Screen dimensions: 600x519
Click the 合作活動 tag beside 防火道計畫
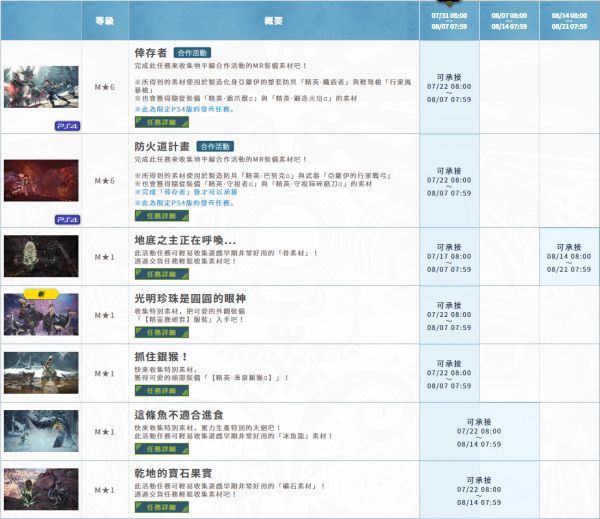[x=215, y=147]
